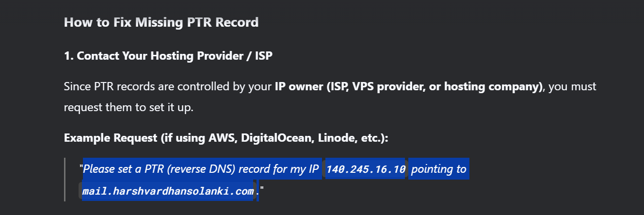Image resolution: width=644 pixels, height=215 pixels.
Task: Select the 140.245.16.10 IP code snippet
Action: click(x=366, y=169)
